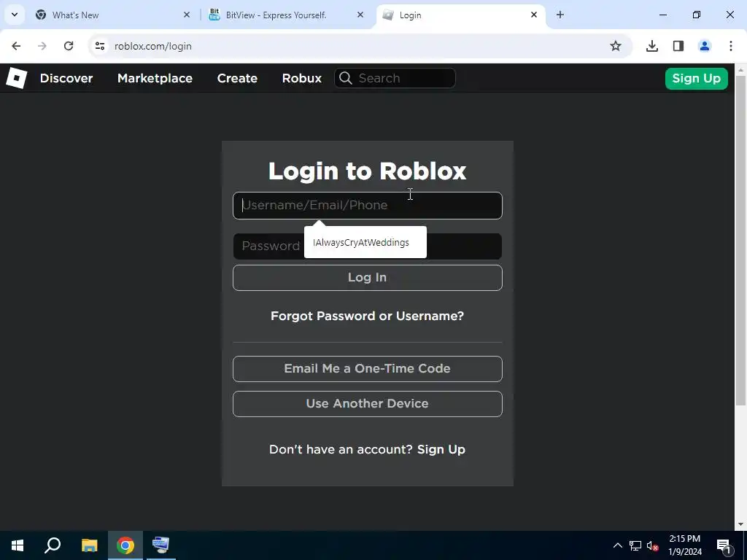Open Chrome downloads icon
The image size is (747, 560).
652,46
